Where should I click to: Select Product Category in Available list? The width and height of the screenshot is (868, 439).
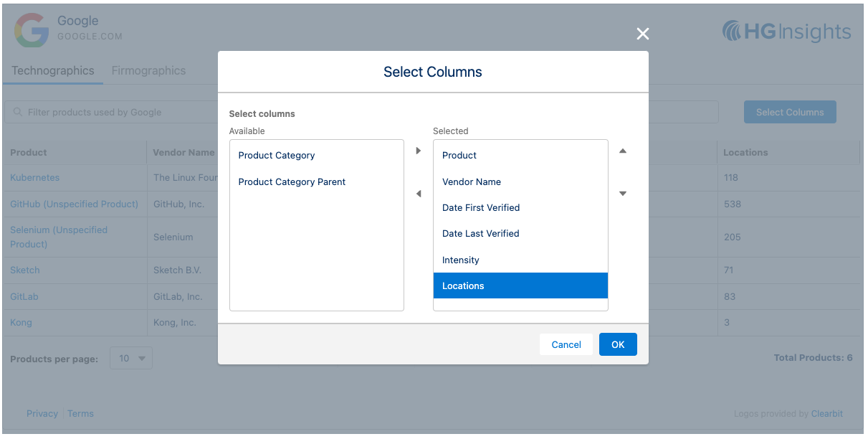pyautogui.click(x=277, y=156)
